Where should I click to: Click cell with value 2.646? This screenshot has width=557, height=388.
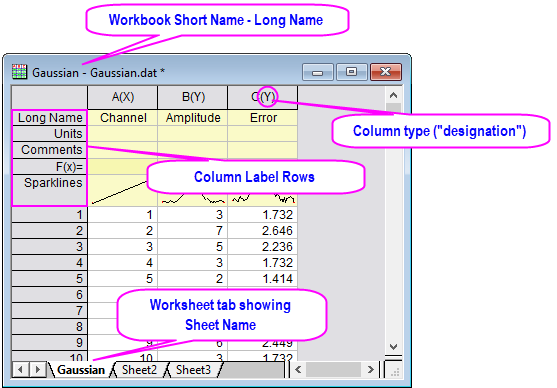pyautogui.click(x=263, y=231)
